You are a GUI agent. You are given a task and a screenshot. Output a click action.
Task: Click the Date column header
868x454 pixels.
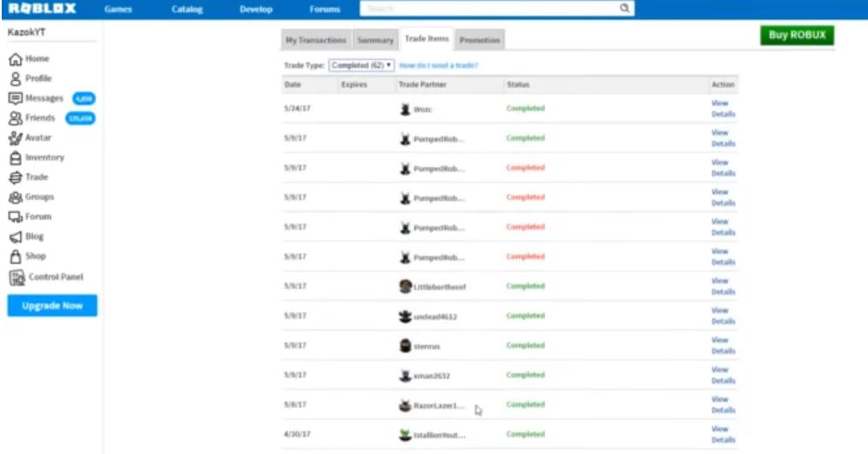(x=293, y=85)
